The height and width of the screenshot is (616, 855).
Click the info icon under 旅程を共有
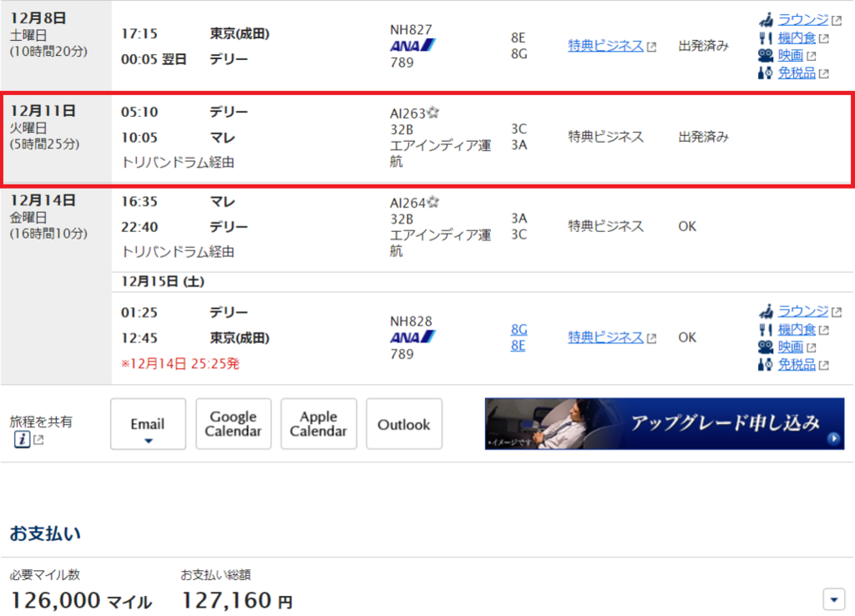click(x=22, y=439)
